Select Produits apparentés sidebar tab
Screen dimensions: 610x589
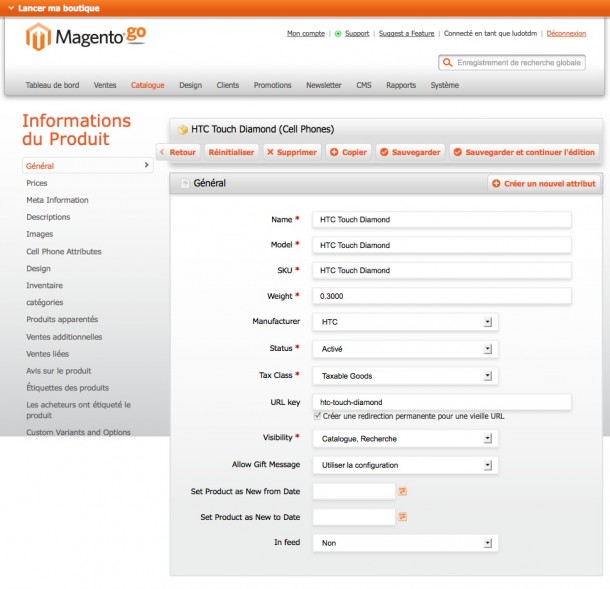(x=62, y=319)
